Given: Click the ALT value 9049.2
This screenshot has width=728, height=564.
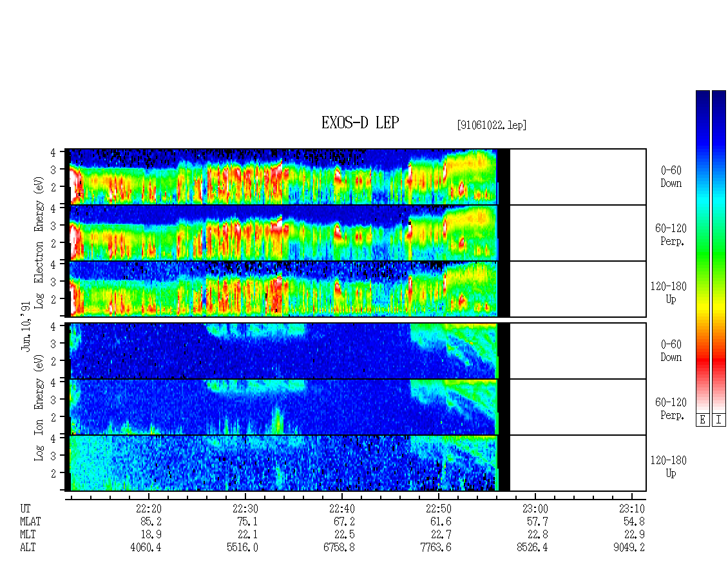Looking at the screenshot, I should pos(629,548).
